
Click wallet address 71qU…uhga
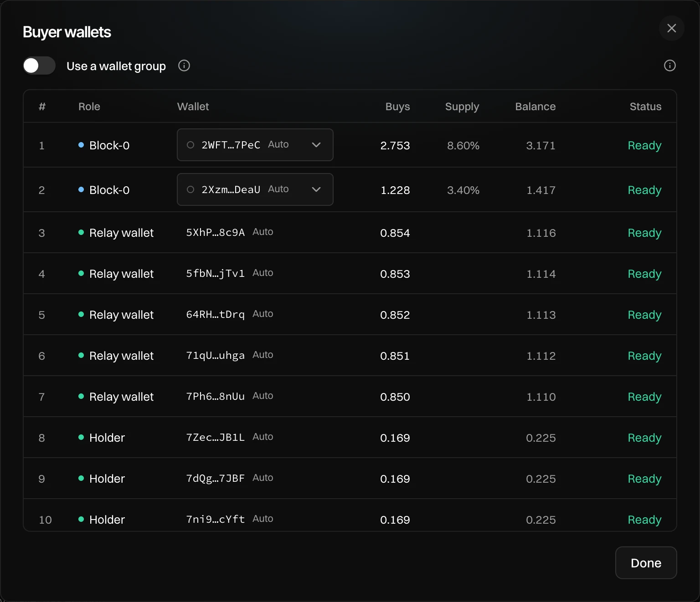[x=215, y=355]
